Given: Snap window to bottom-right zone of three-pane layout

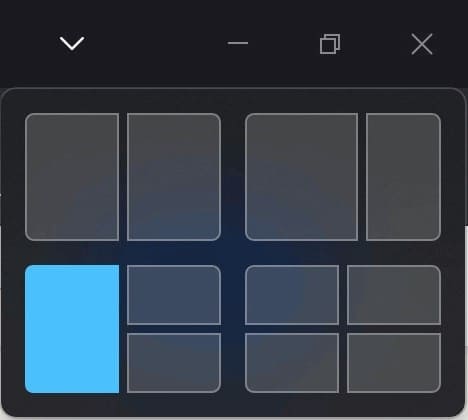Looking at the screenshot, I should pyautogui.click(x=174, y=363).
